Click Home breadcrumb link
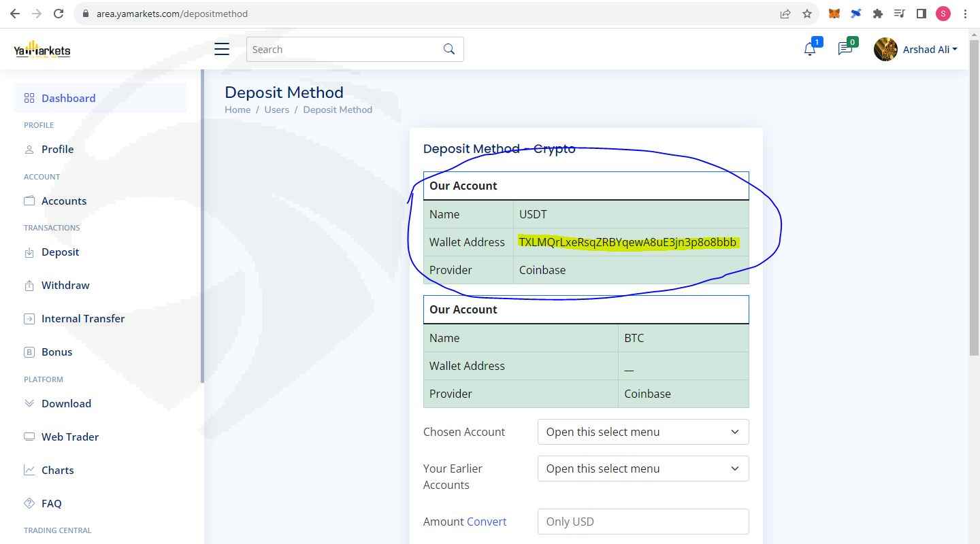This screenshot has height=544, width=980. 238,109
